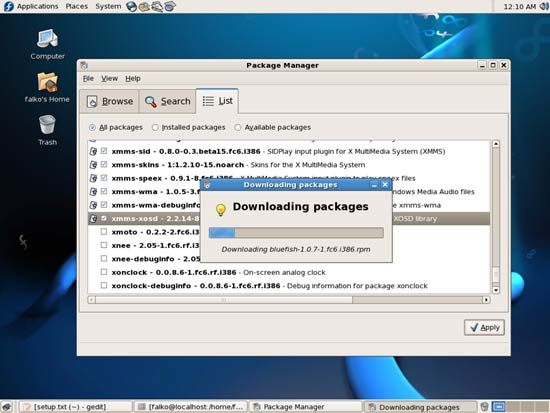550x413 pixels.
Task: Click package status icon for xmms-wma
Action: click(x=93, y=192)
